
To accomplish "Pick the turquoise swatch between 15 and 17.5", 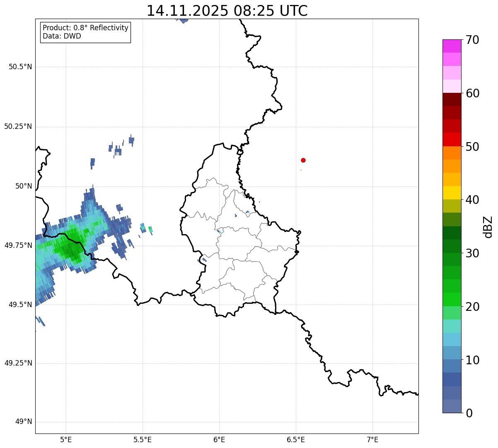I will [x=452, y=326].
